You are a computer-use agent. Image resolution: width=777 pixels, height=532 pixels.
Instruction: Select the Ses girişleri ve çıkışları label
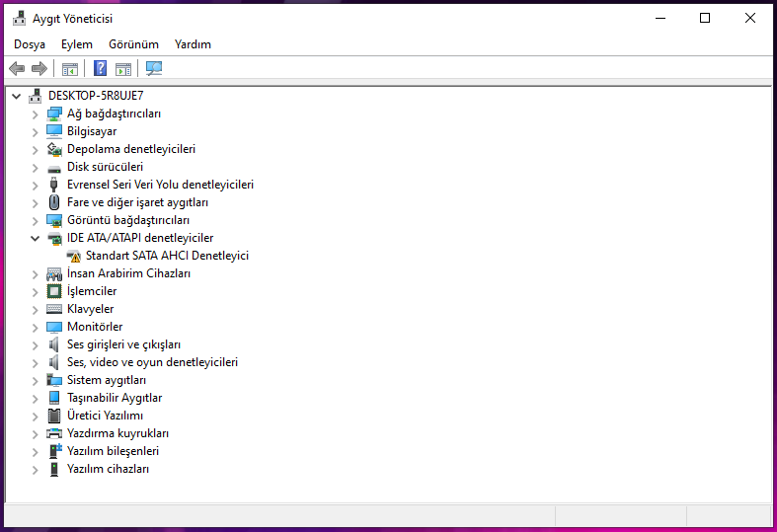pyautogui.click(x=123, y=344)
